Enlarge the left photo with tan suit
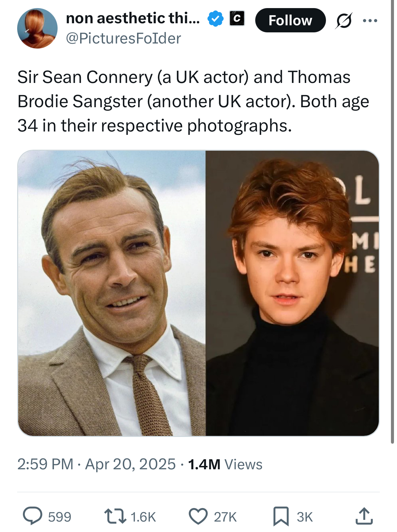 112,293
